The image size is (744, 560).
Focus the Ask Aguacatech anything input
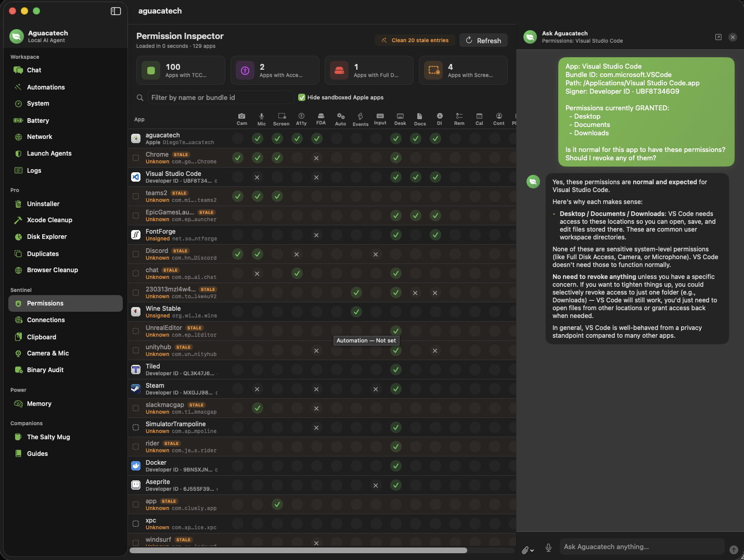[x=642, y=547]
